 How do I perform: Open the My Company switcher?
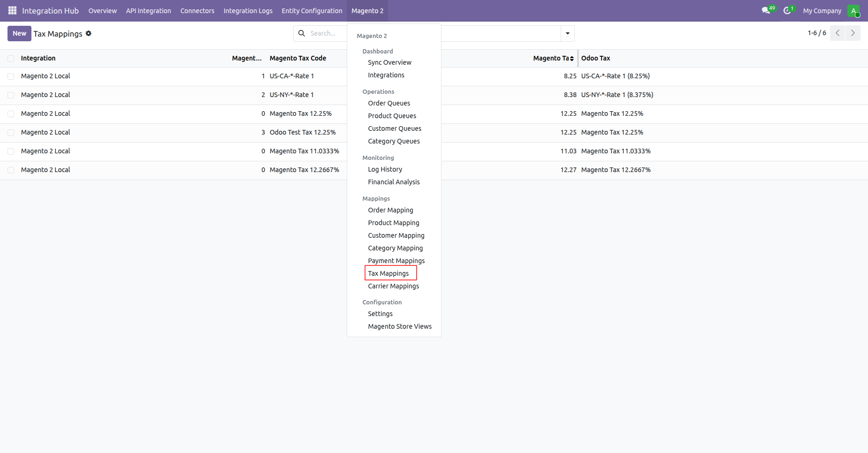tap(822, 11)
